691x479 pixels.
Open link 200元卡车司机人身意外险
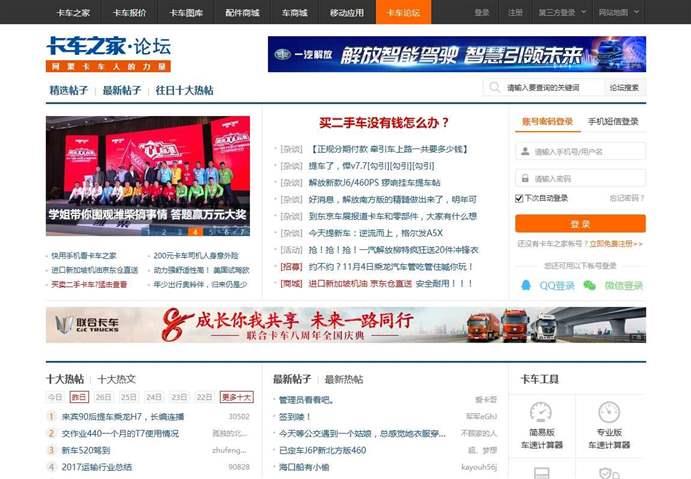click(196, 255)
